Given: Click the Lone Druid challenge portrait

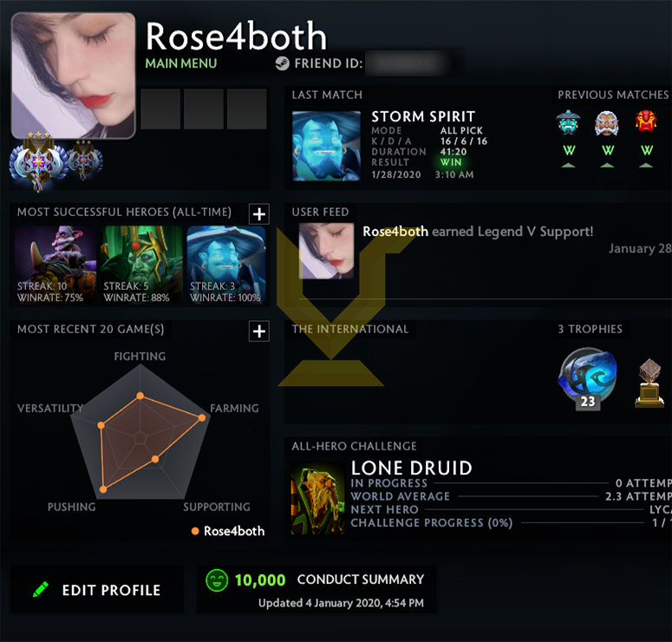Looking at the screenshot, I should tap(317, 498).
